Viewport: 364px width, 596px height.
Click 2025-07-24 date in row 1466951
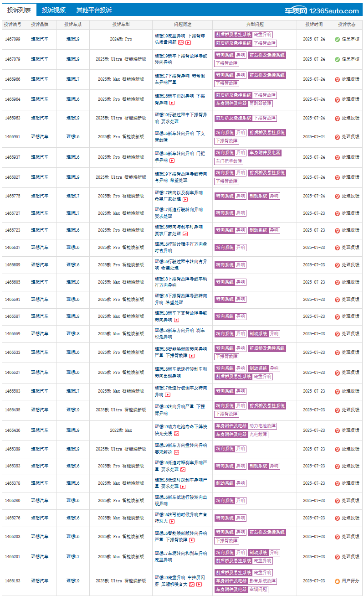pos(314,137)
